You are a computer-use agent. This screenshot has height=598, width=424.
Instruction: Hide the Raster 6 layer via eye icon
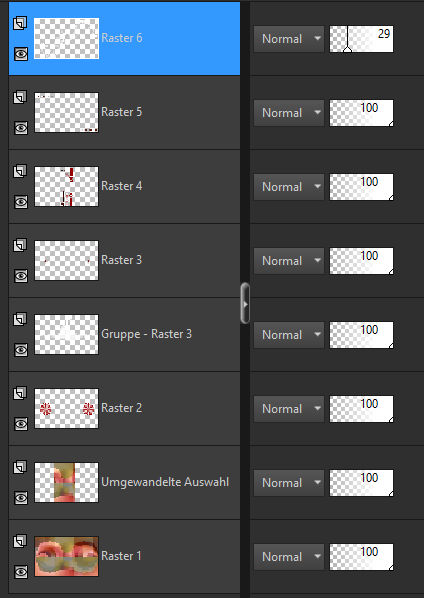[x=21, y=54]
